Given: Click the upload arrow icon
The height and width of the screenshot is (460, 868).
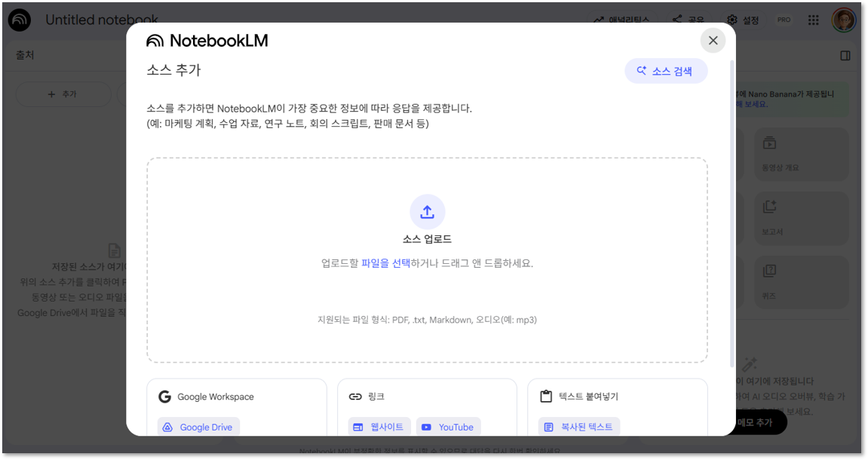Looking at the screenshot, I should pos(428,212).
